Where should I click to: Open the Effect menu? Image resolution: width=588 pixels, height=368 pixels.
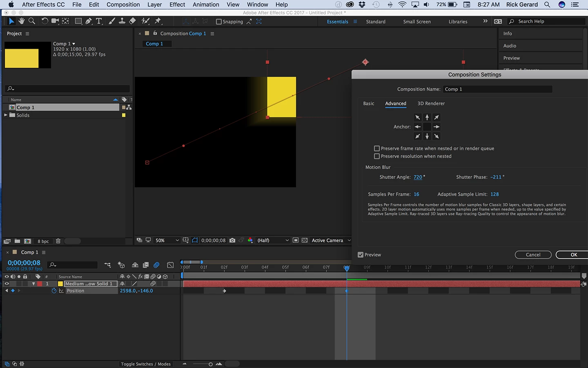(177, 4)
